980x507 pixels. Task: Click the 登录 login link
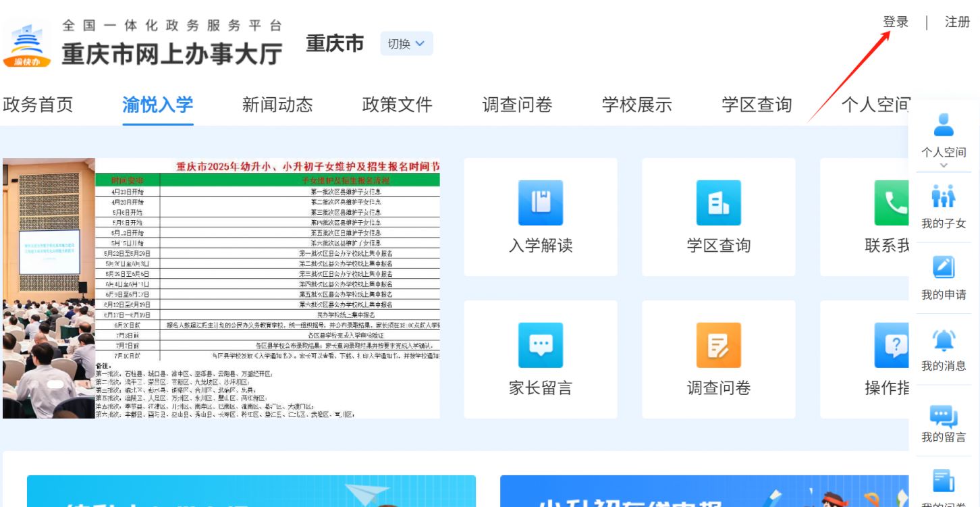pos(896,22)
